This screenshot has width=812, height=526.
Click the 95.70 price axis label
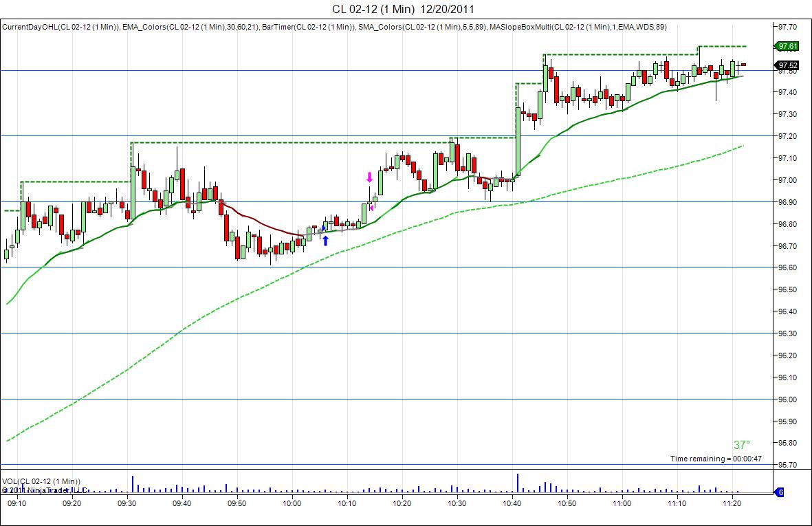coord(788,465)
